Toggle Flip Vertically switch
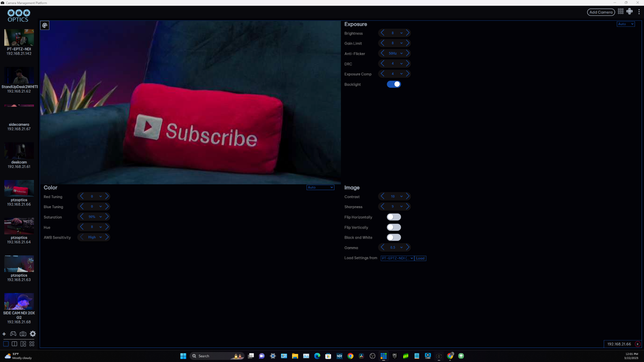This screenshot has width=644, height=362. tap(394, 227)
